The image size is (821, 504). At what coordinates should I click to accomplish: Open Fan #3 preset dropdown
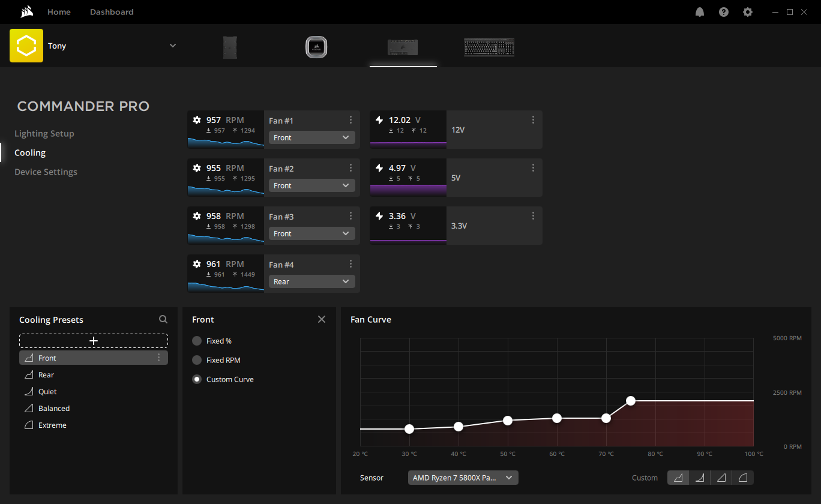click(x=312, y=233)
